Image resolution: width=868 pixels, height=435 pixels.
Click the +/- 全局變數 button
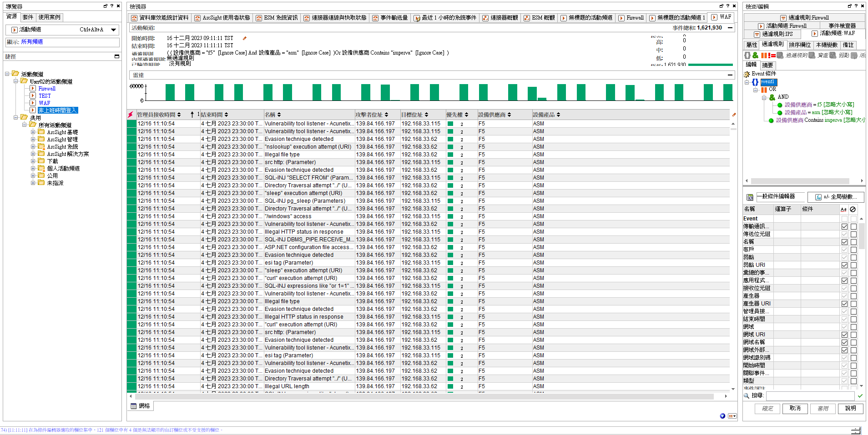coord(836,197)
